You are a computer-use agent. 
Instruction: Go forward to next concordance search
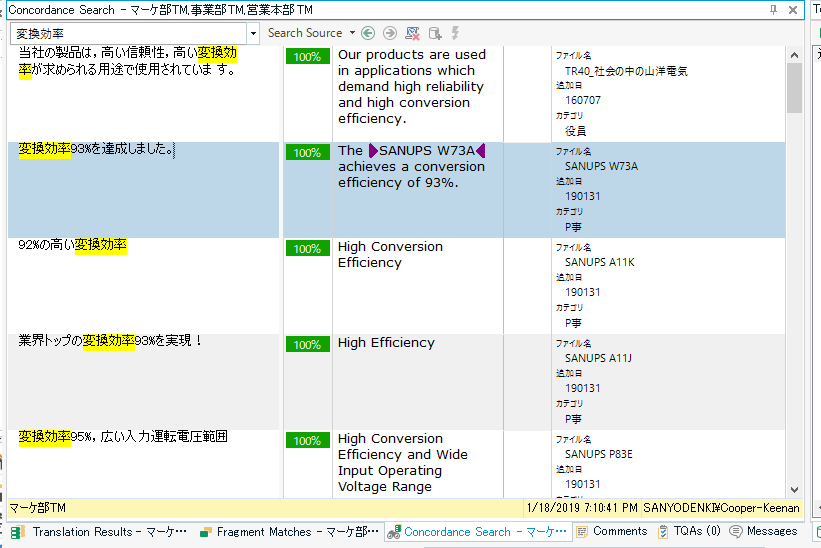(390, 33)
